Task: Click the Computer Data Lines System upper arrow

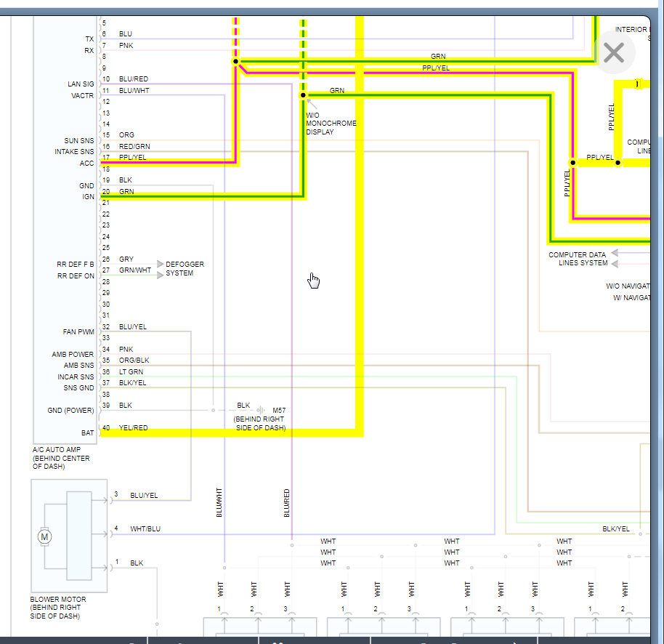Action: pos(615,253)
